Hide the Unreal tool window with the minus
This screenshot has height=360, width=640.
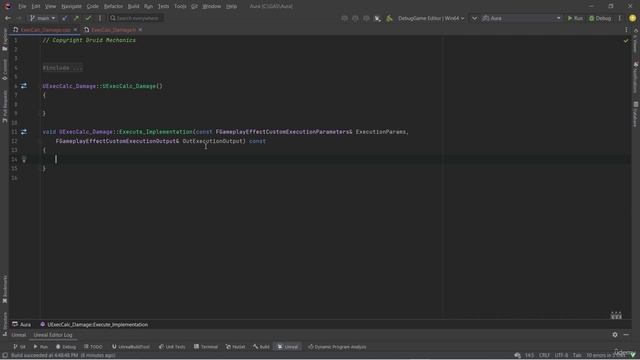click(x=626, y=335)
